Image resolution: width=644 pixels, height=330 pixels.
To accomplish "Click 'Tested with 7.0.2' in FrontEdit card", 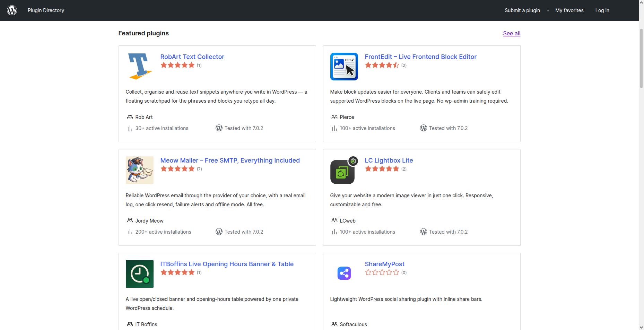I will click(x=448, y=128).
